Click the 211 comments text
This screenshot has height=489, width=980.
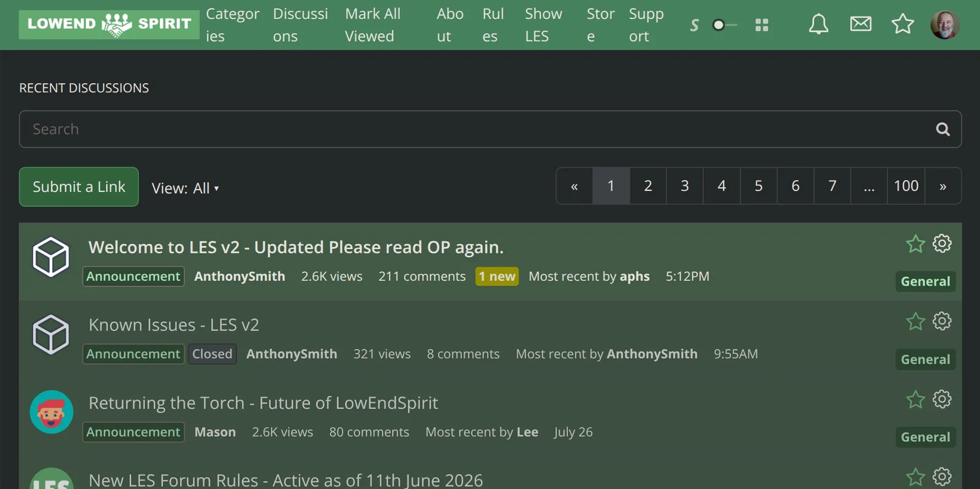(422, 277)
